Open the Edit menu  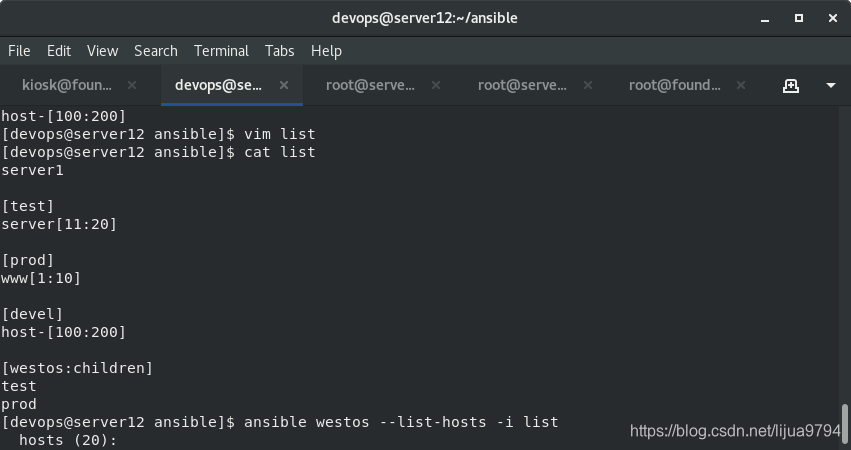point(59,51)
